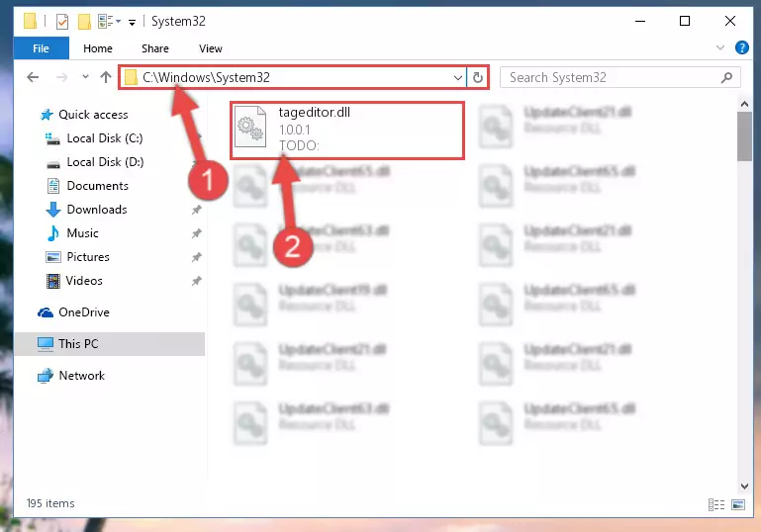Click the scroll down arrow of file list
The image size is (761, 532).
click(x=744, y=487)
